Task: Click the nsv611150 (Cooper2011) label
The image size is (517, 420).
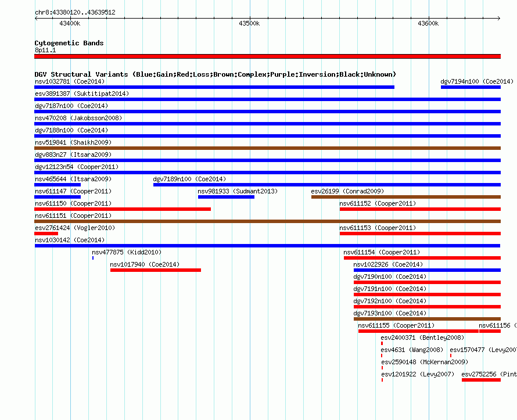Action: click(x=73, y=203)
